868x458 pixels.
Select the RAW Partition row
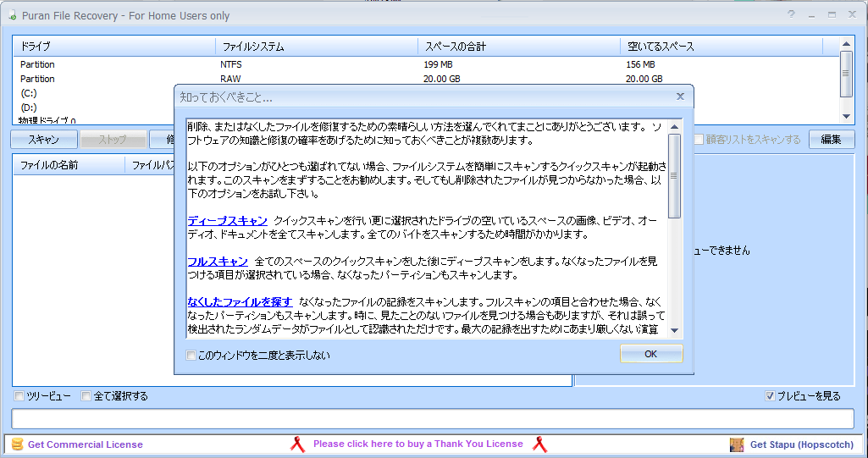425,79
